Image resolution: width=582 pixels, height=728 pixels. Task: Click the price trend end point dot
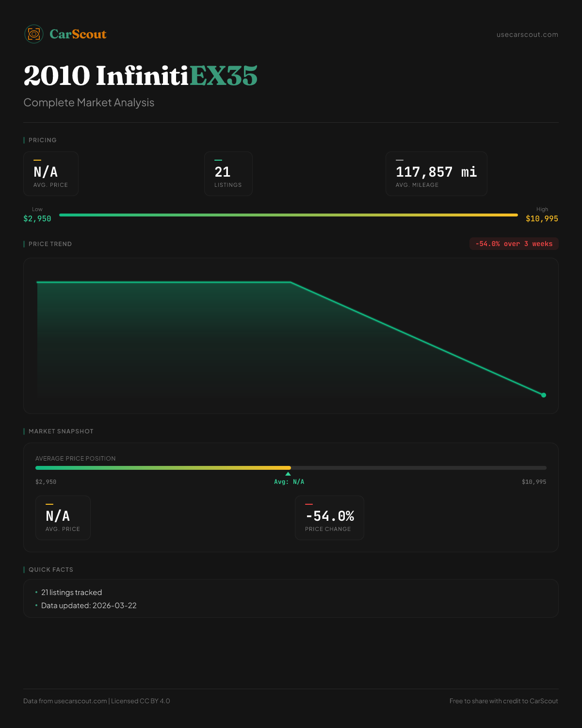tap(544, 395)
